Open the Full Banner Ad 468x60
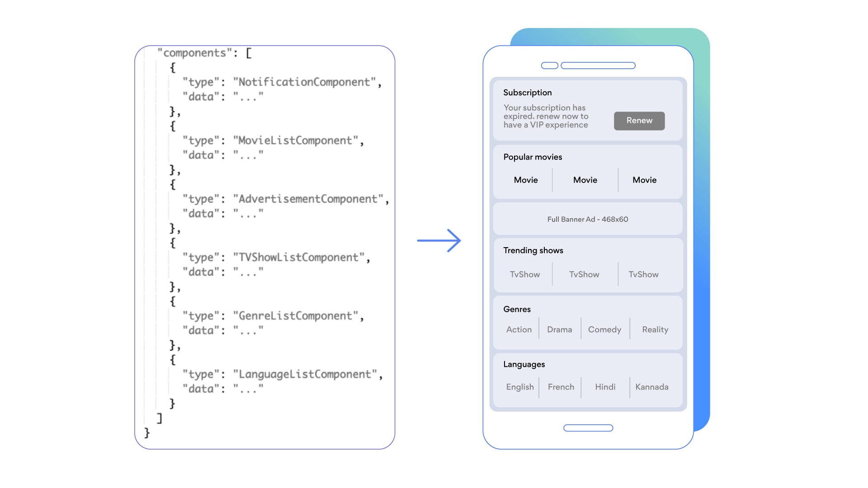868x488 pixels. pos(588,219)
